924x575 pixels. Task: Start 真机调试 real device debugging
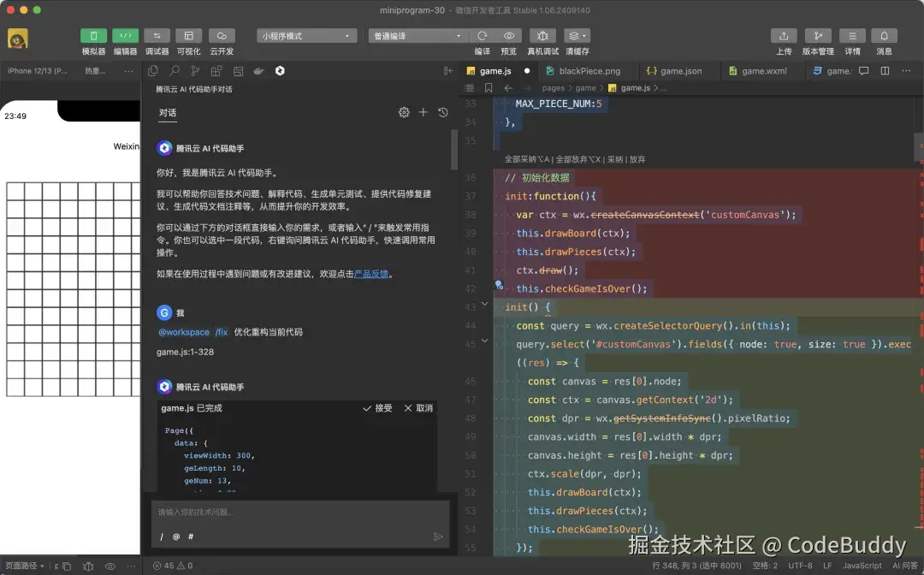coord(542,36)
